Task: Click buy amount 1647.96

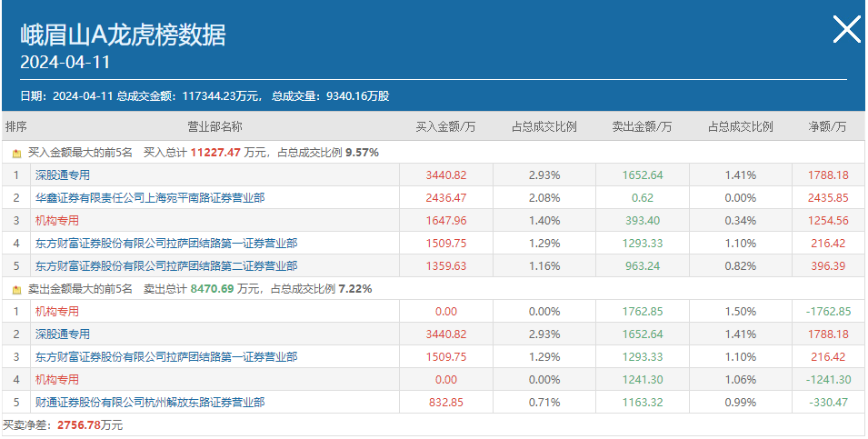Action: pyautogui.click(x=446, y=221)
